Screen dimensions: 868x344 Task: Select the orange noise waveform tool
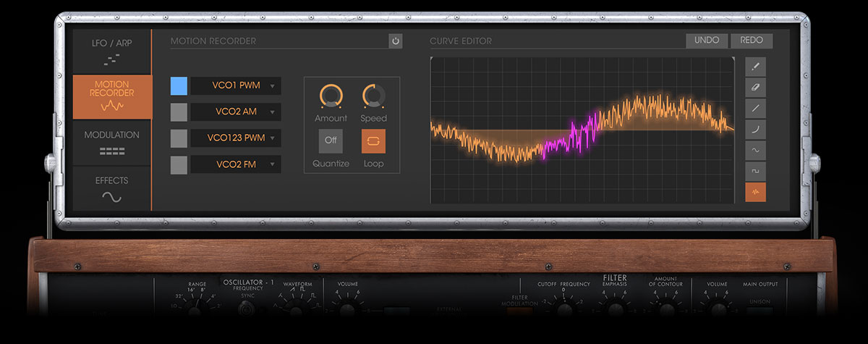pyautogui.click(x=755, y=192)
